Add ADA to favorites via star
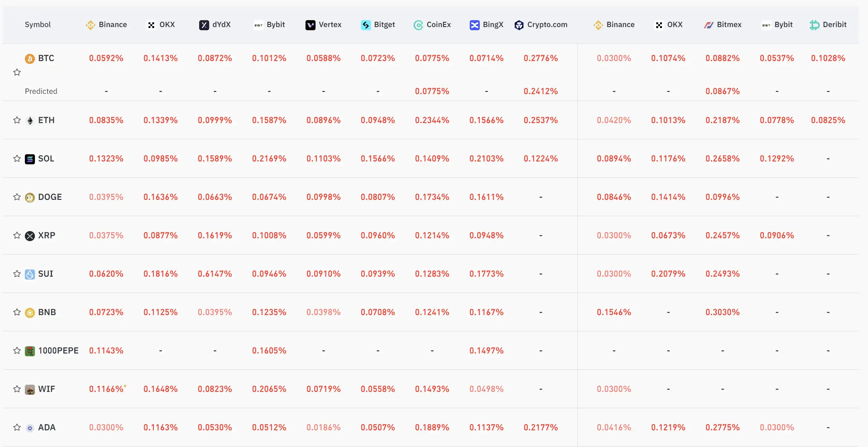868x447 pixels. (17, 427)
